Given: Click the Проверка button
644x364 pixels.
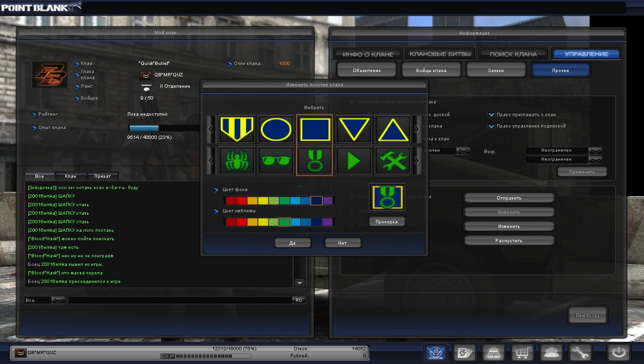Looking at the screenshot, I should pos(387,221).
